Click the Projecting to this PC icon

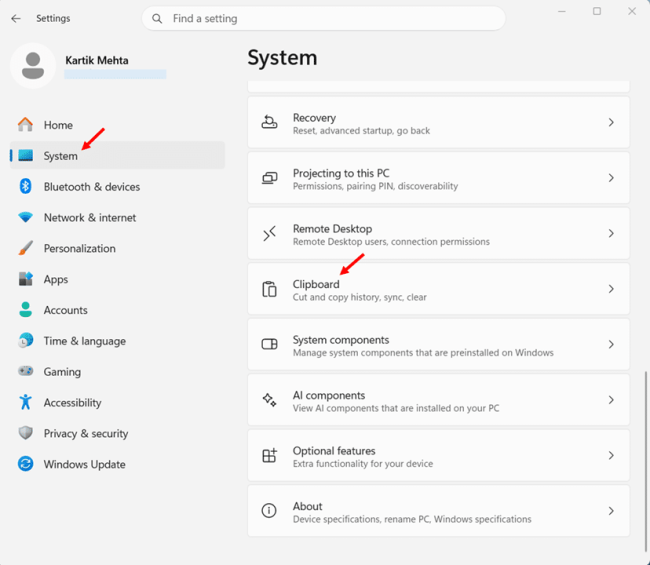(269, 178)
